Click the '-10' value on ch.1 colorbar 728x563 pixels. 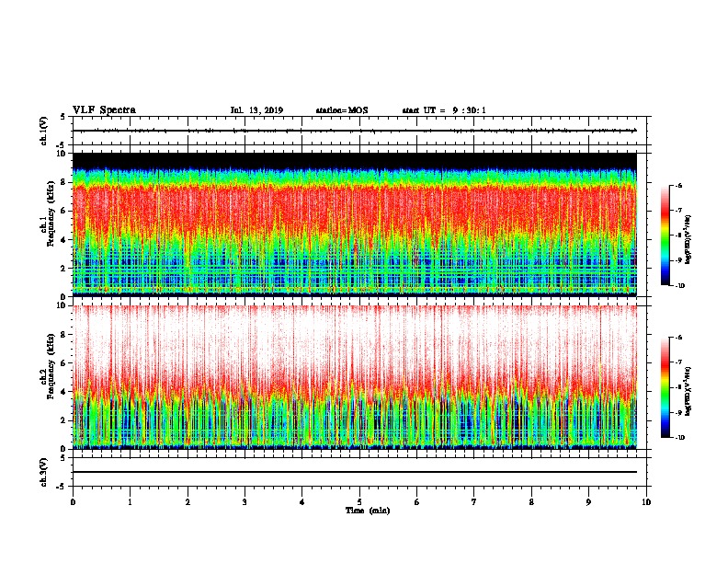679,286
